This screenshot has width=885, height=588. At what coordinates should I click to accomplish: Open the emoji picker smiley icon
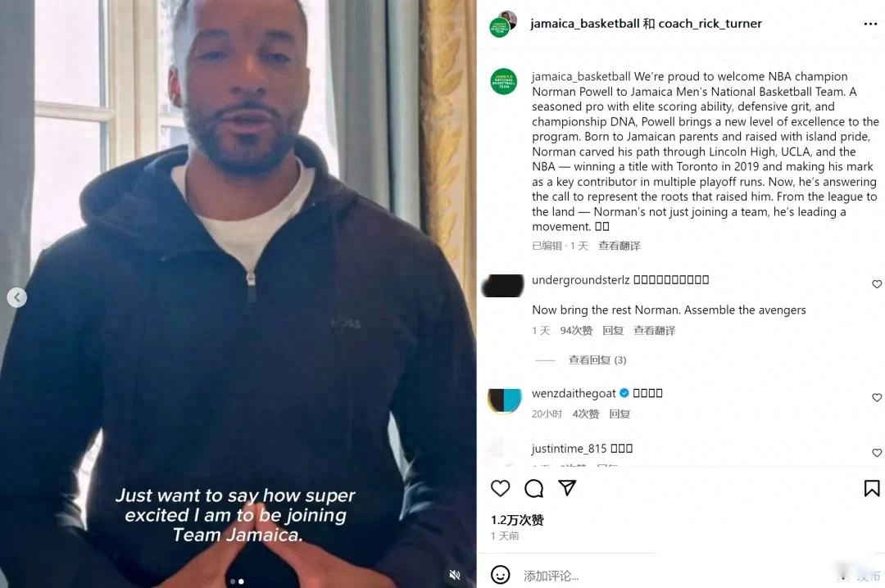(x=500, y=575)
